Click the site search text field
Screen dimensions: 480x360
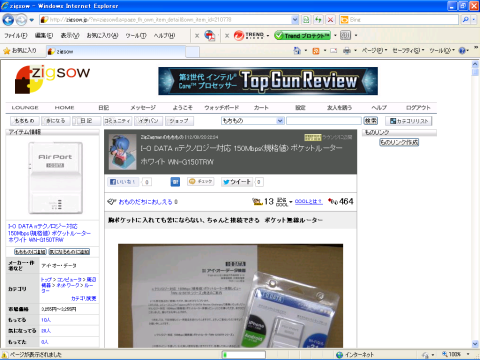[324, 121]
